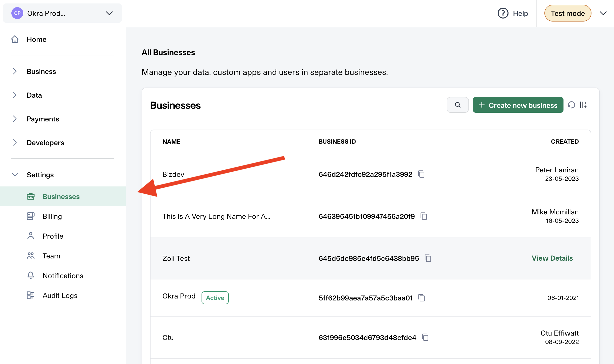Click ID text 646d242fdfc92a295f1a3992
This screenshot has height=364, width=614.
pos(365,174)
